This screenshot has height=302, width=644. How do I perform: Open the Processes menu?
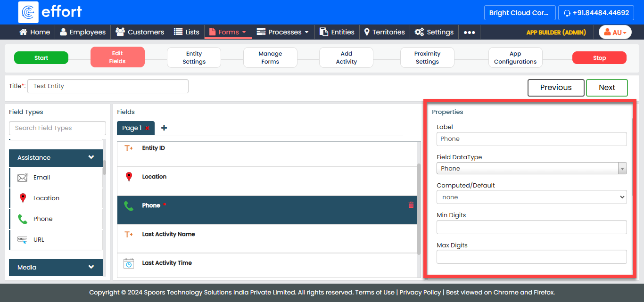click(x=282, y=32)
